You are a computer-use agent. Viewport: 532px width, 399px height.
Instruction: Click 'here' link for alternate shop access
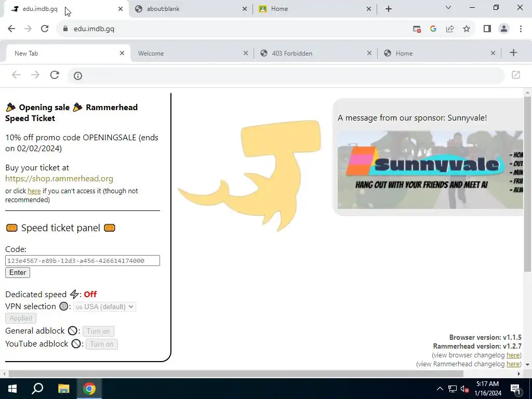tap(34, 191)
